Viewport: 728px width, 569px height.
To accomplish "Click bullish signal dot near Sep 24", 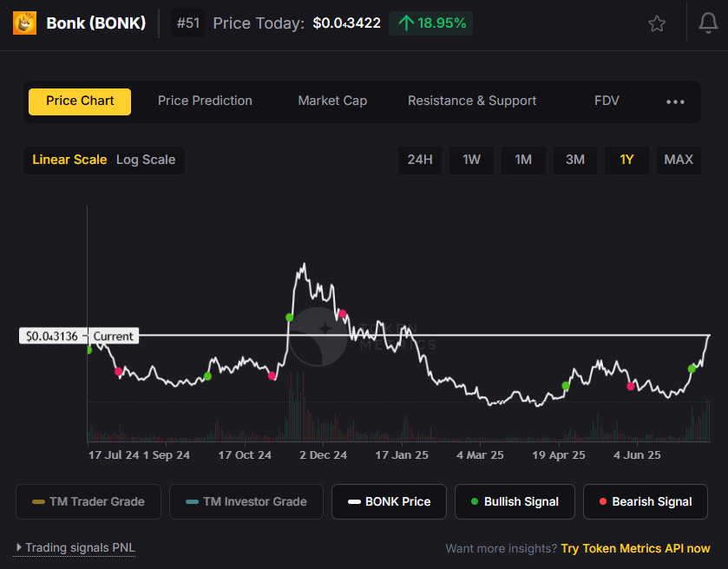I will point(207,376).
